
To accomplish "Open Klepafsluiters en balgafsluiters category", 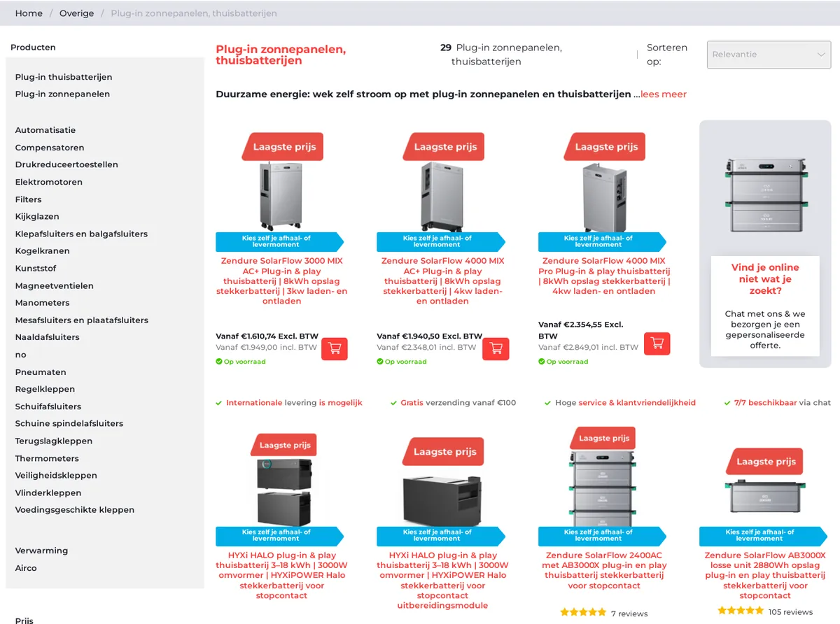I will [x=81, y=234].
